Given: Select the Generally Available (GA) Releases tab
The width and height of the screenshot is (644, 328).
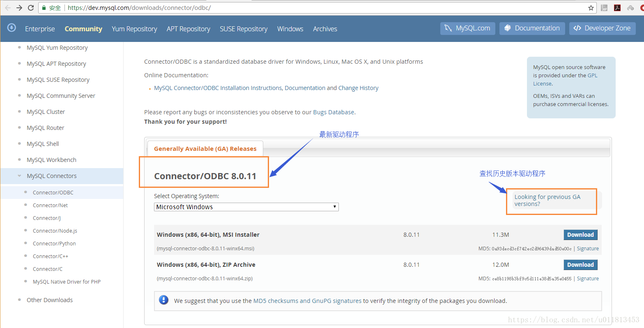Looking at the screenshot, I should [205, 149].
